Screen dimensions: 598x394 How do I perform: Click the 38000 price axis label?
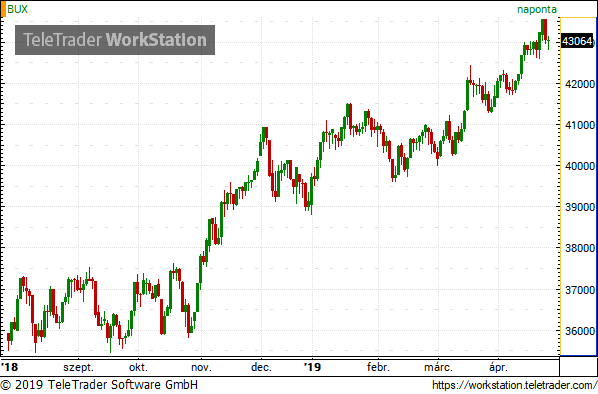coord(579,248)
